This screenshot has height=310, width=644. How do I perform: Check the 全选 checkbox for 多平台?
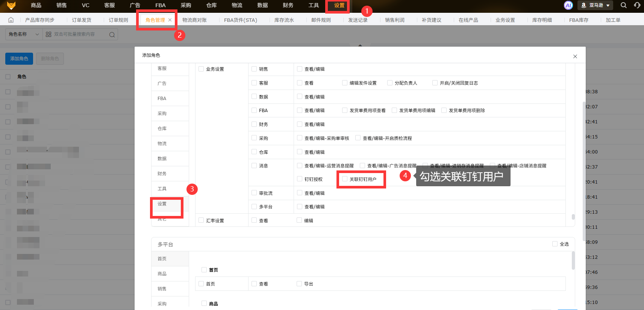coord(555,244)
